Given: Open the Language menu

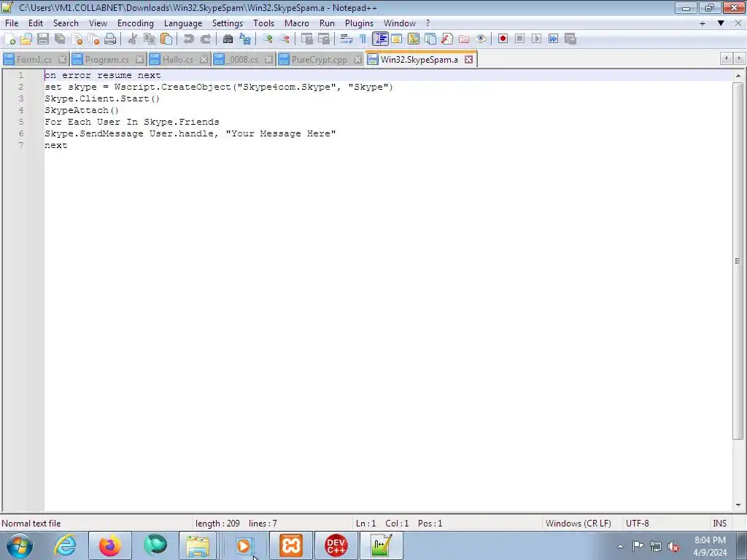Looking at the screenshot, I should [183, 23].
